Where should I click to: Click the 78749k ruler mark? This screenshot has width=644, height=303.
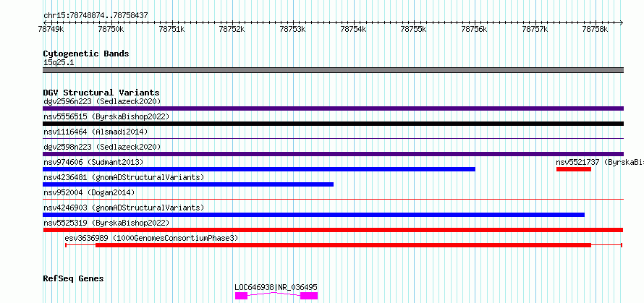pyautogui.click(x=51, y=30)
